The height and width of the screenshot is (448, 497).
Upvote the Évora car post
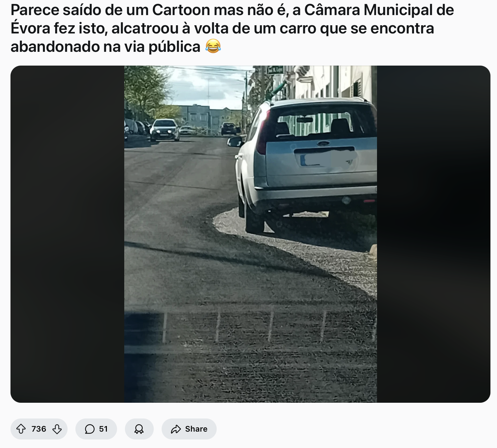click(x=21, y=429)
